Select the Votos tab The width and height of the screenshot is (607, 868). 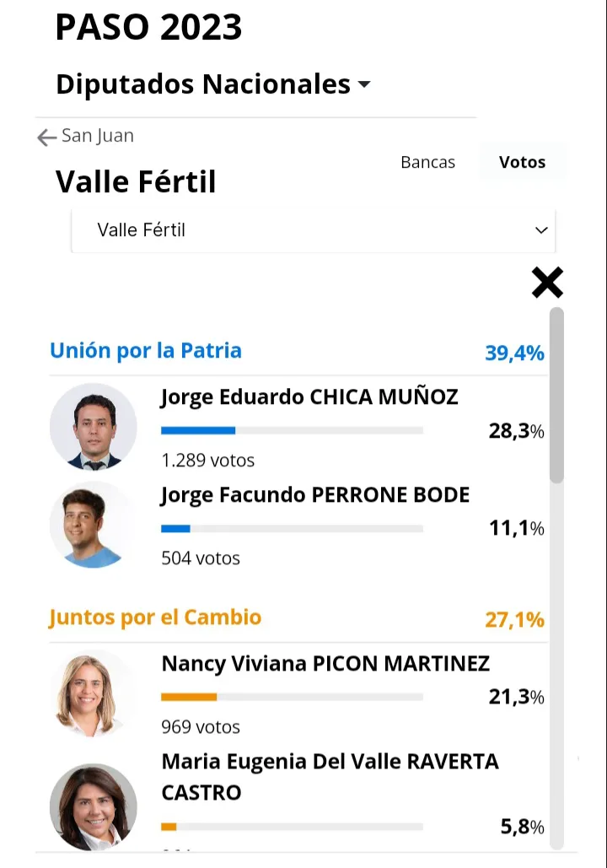[522, 162]
